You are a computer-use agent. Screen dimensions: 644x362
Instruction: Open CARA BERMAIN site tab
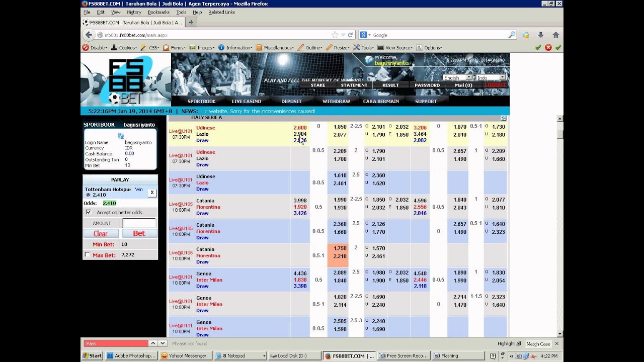[x=381, y=101]
